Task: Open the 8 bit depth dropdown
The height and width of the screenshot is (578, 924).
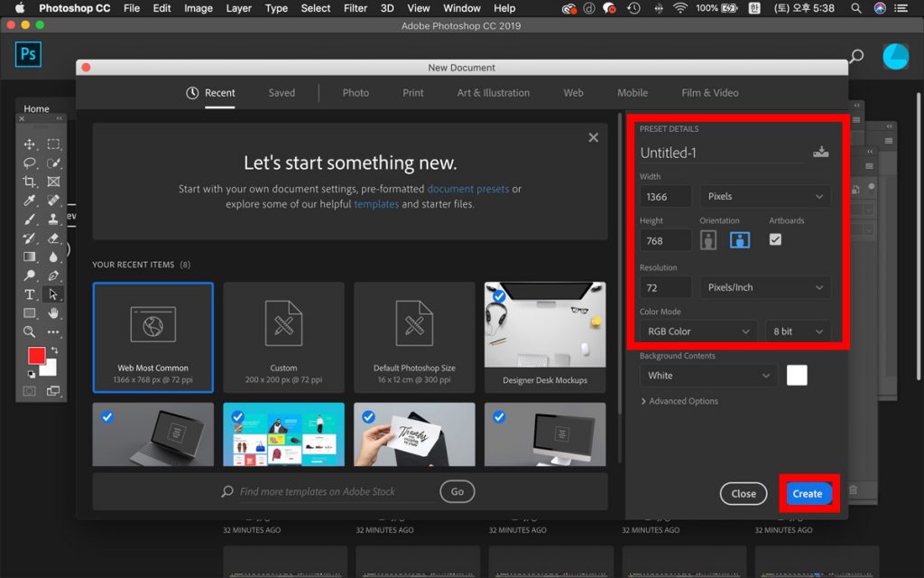Action: tap(798, 331)
